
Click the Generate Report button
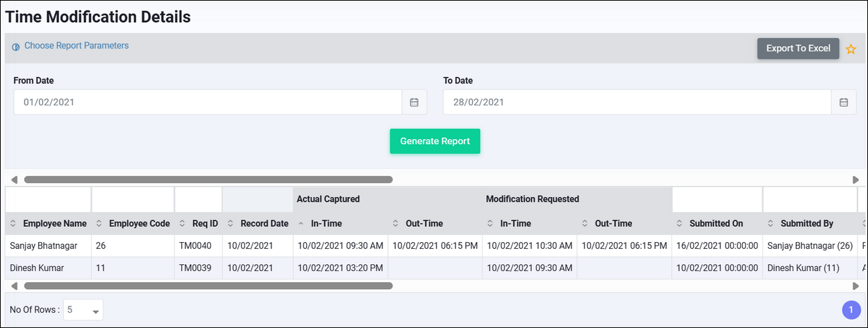point(435,141)
